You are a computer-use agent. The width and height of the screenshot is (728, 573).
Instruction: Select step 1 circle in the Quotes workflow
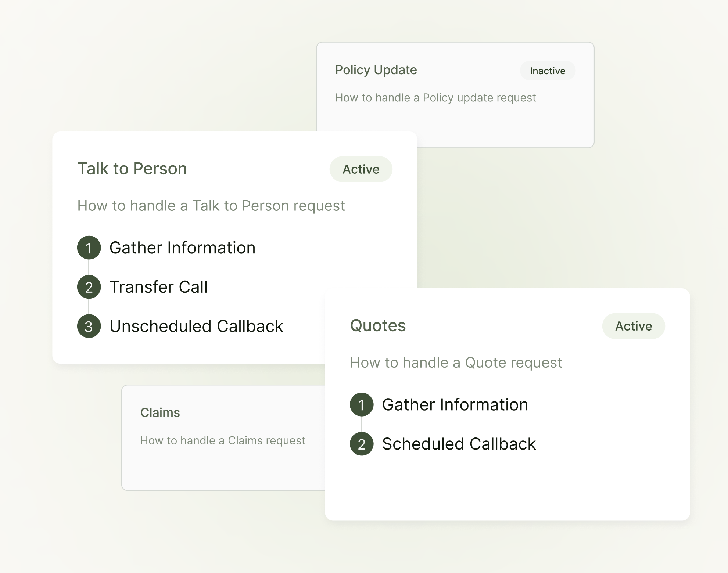click(362, 405)
